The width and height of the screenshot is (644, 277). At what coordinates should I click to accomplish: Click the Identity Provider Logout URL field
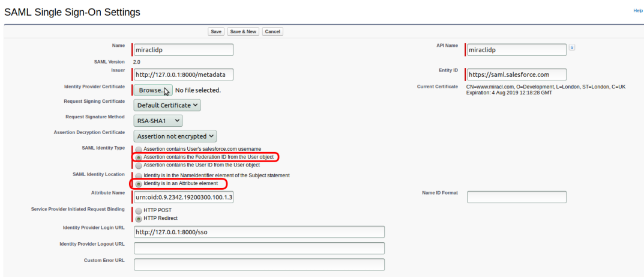pos(259,248)
